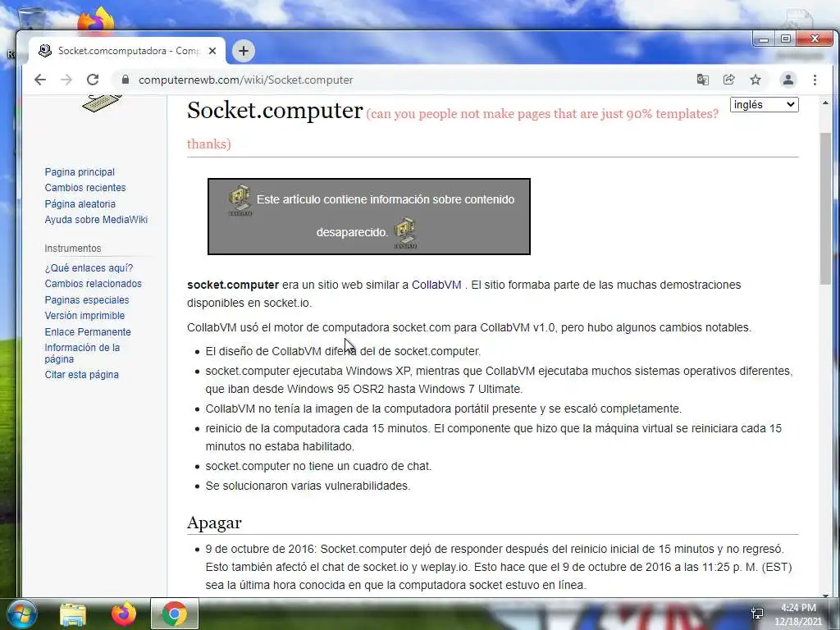Click the share page icon
The height and width of the screenshot is (630, 840).
coord(728,80)
